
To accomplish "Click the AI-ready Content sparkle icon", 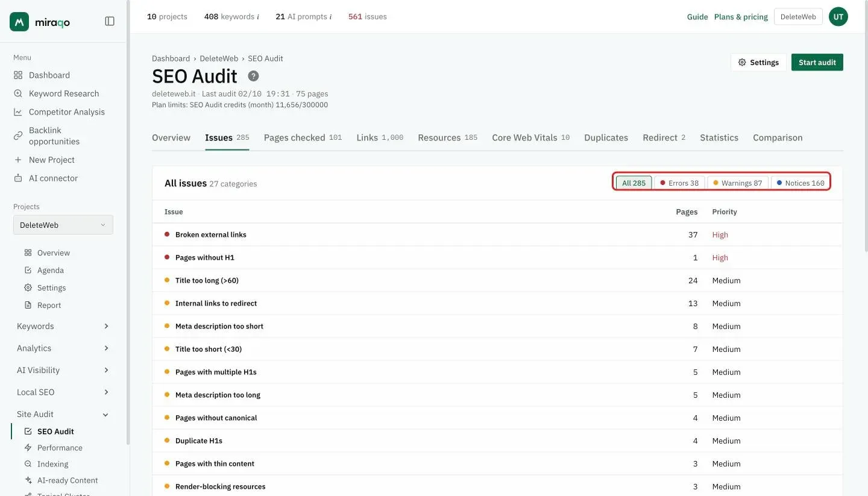I will pos(28,480).
